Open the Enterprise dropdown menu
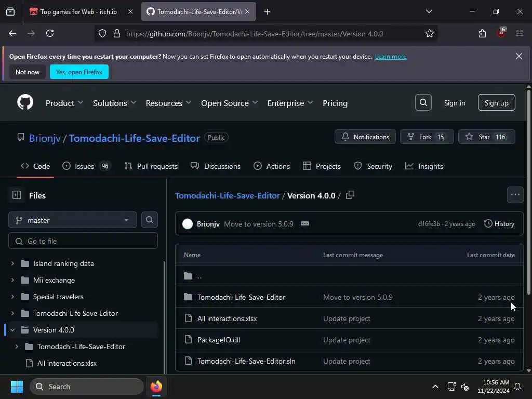The height and width of the screenshot is (399, 532). pyautogui.click(x=290, y=103)
